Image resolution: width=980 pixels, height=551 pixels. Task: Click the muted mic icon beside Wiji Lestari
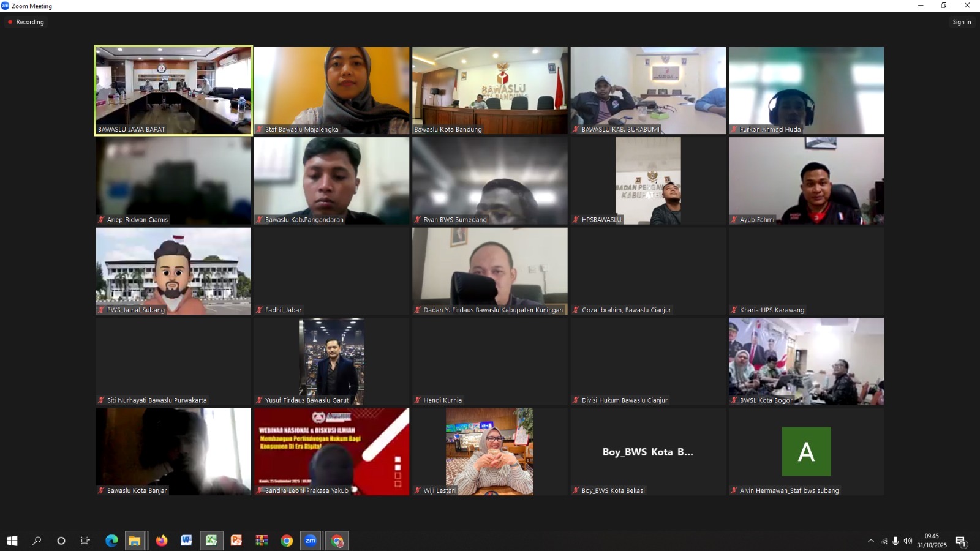(418, 490)
